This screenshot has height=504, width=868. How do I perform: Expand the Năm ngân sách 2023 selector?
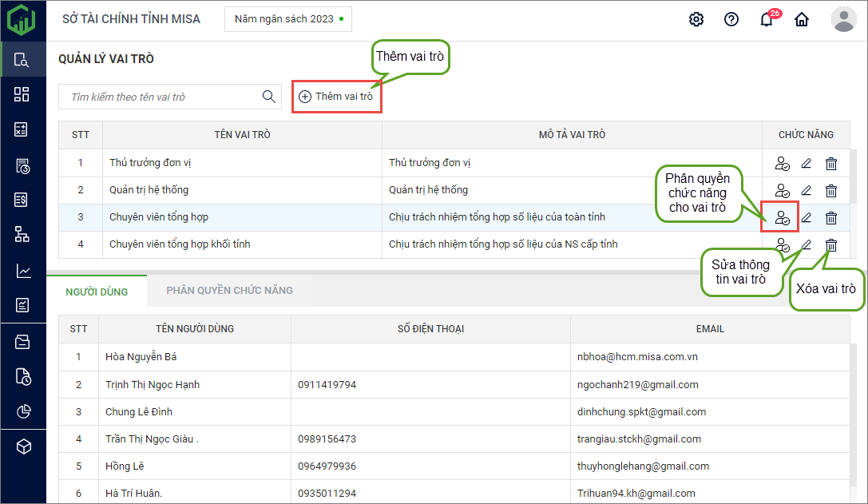coord(288,18)
